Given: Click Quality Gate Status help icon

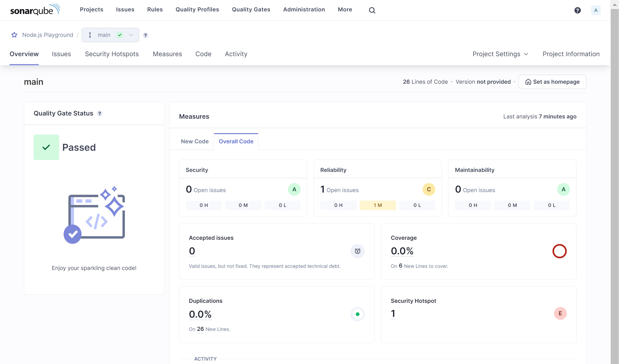Looking at the screenshot, I should point(100,113).
